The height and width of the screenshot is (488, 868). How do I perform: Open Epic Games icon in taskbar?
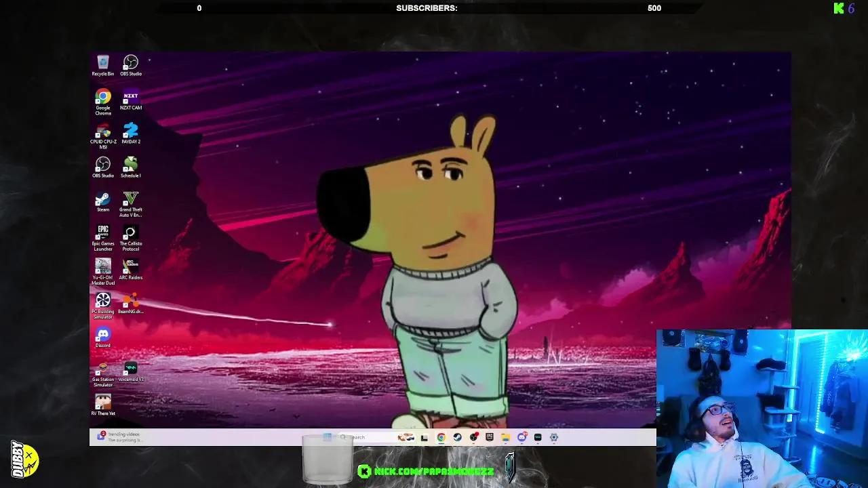(490, 437)
